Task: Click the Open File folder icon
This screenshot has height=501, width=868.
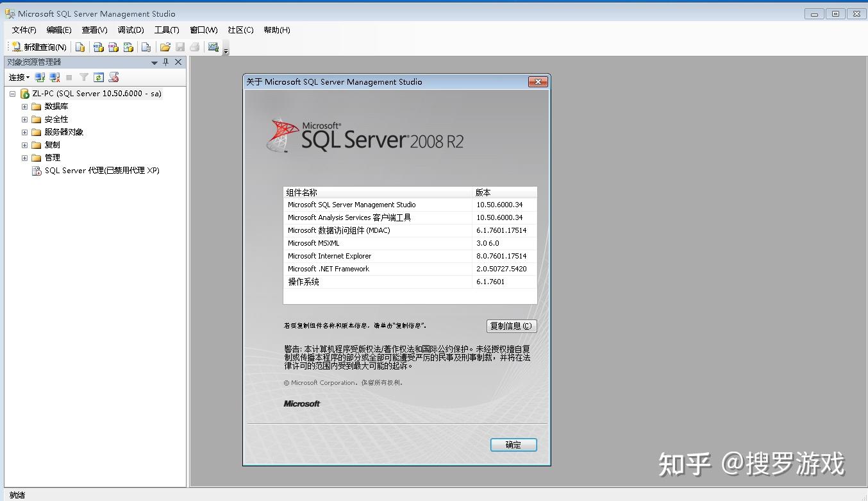Action: (x=165, y=47)
